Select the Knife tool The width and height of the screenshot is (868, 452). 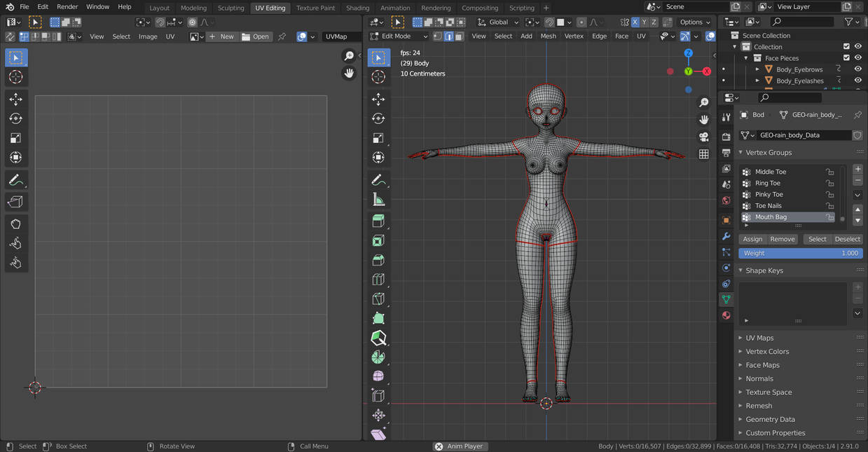tap(378, 299)
